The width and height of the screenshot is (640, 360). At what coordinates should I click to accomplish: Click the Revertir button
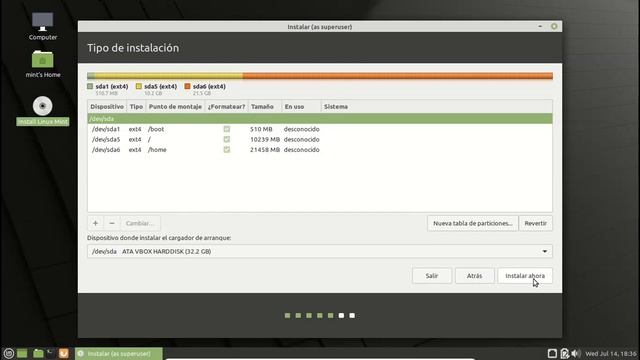pos(536,223)
